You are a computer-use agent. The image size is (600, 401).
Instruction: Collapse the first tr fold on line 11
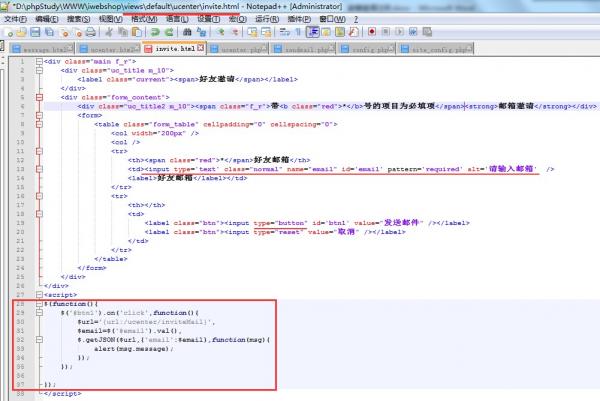39,151
